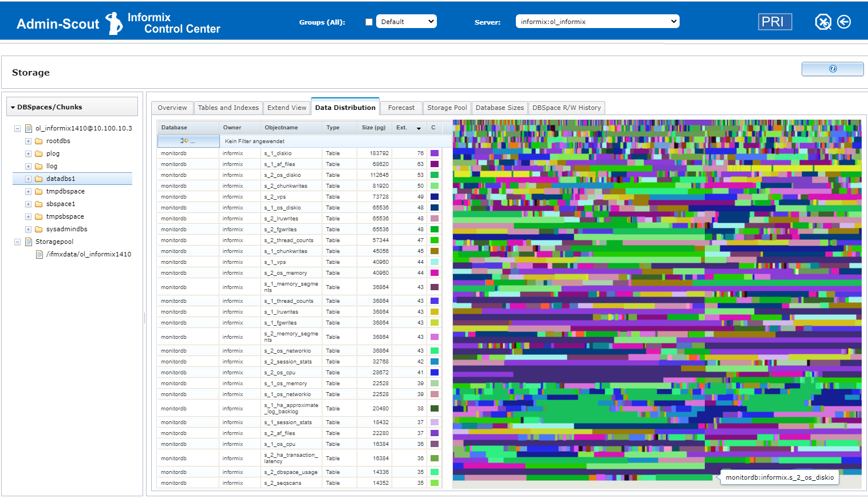
Task: Click the s_2_chunkwrites object name cell
Action: 291,186
